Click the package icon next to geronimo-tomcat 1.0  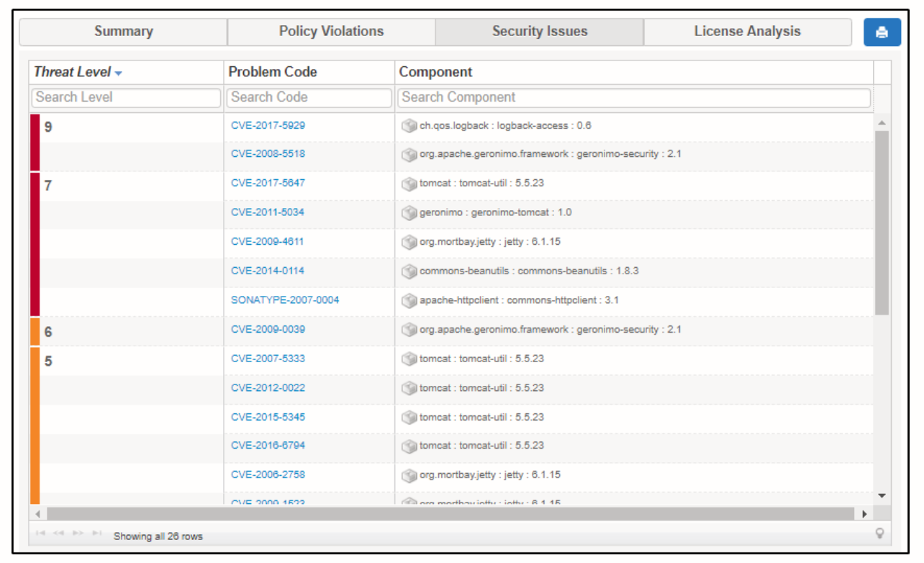[x=408, y=212]
